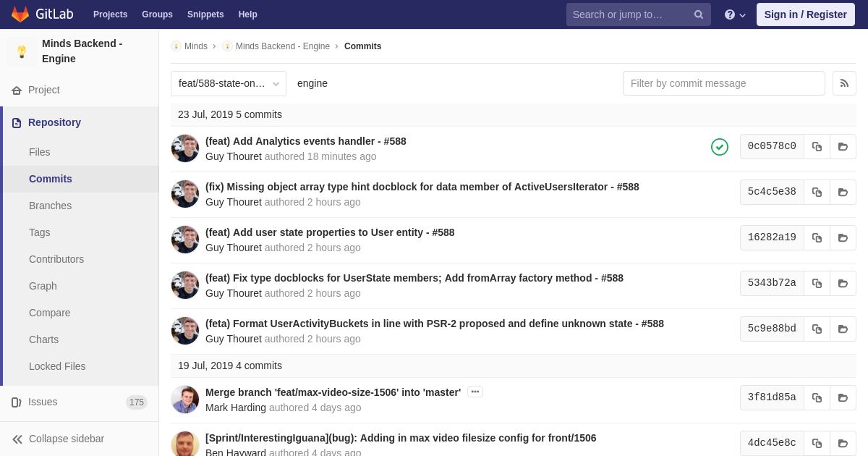Open Compare under Repository

coord(50,313)
